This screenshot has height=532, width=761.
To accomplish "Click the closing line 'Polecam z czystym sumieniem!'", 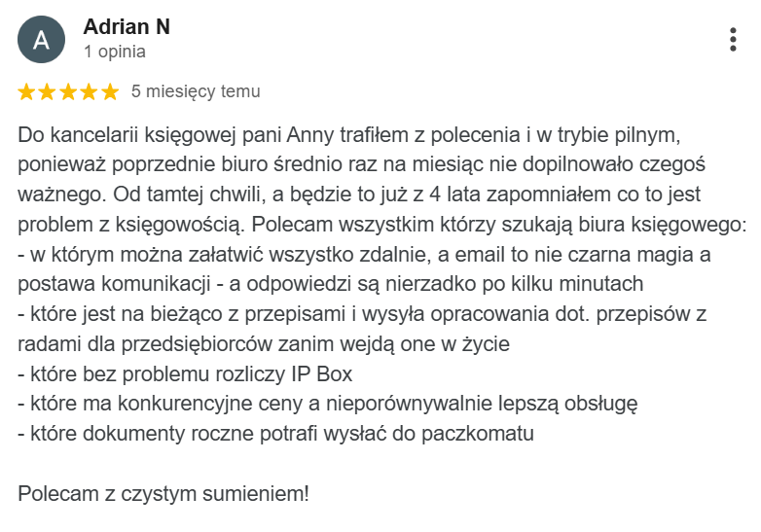I will [x=163, y=494].
